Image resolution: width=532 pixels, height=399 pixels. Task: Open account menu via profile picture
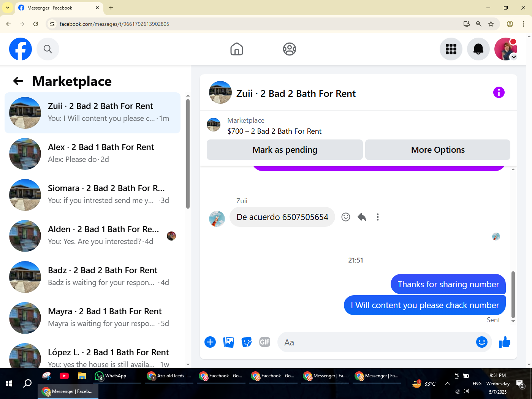pyautogui.click(x=506, y=49)
